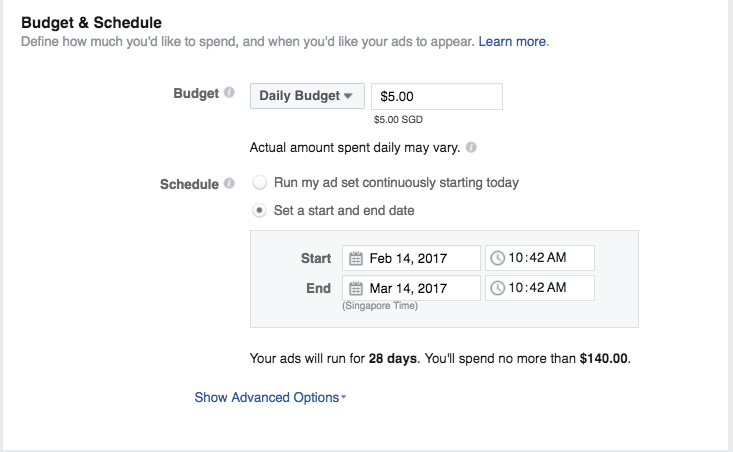Click the info icon beside Schedule label

[230, 184]
